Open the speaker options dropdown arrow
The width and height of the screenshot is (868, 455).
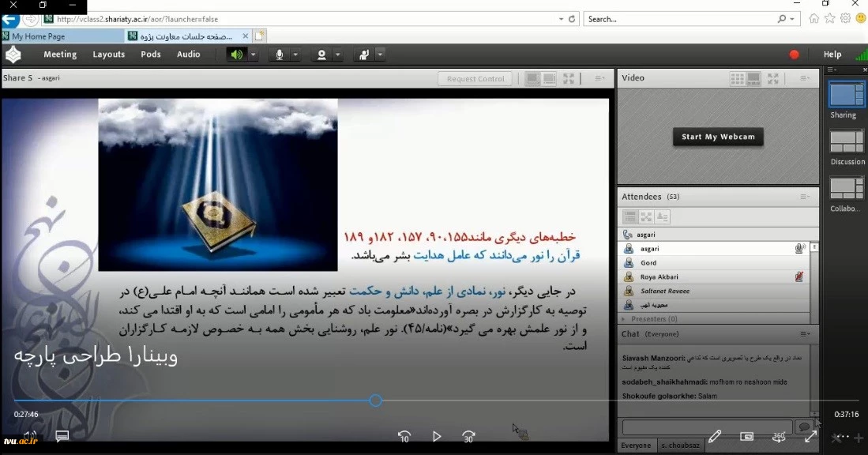(x=254, y=55)
